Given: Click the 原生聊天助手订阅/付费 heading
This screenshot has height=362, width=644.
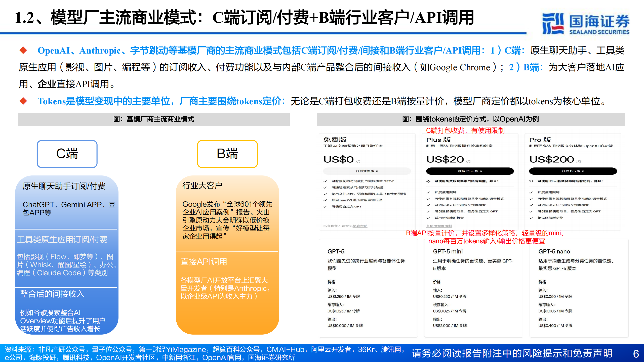Looking at the screenshot, I should tap(64, 186).
